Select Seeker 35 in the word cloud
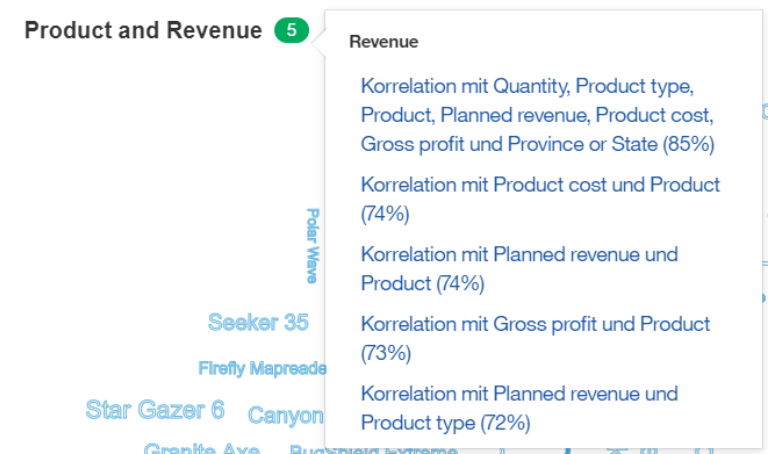Viewport: 768px width, 454px height. coord(258,322)
